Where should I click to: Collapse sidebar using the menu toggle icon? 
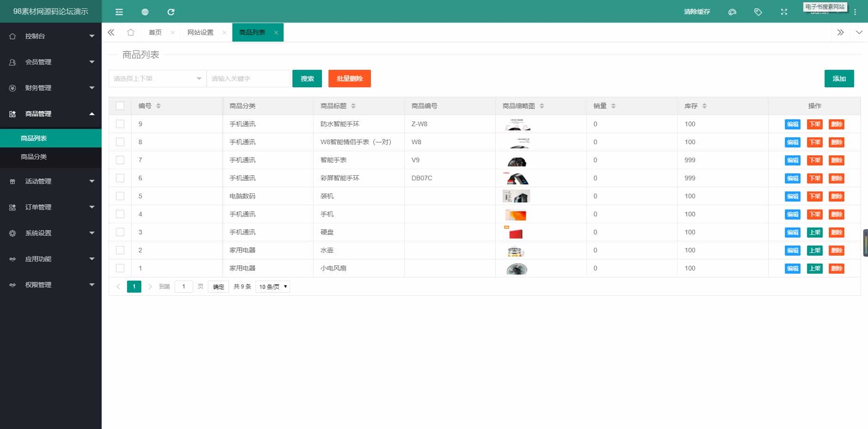click(x=119, y=12)
